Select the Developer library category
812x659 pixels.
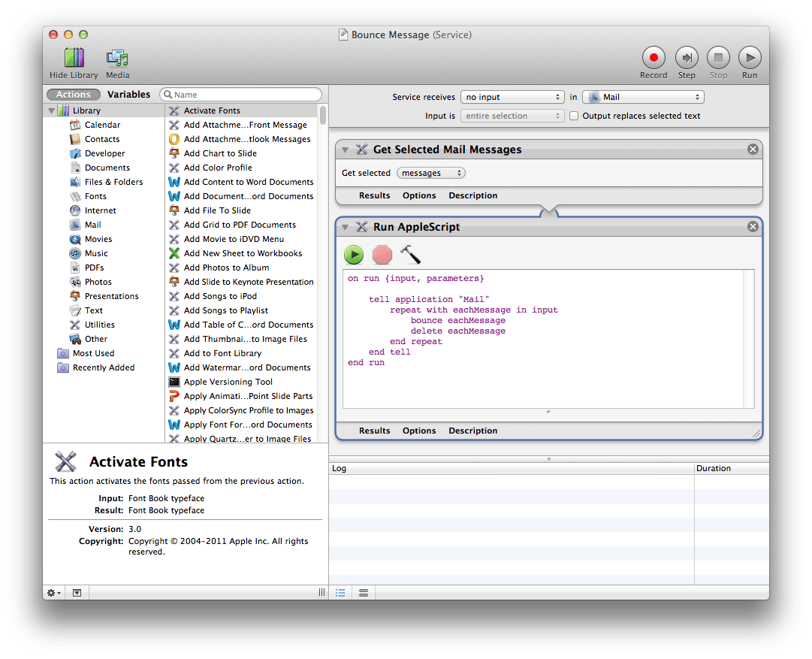(x=105, y=153)
